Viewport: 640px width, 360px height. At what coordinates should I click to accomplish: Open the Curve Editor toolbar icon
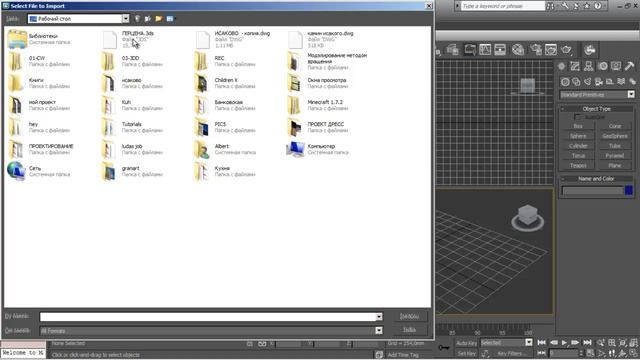485,50
